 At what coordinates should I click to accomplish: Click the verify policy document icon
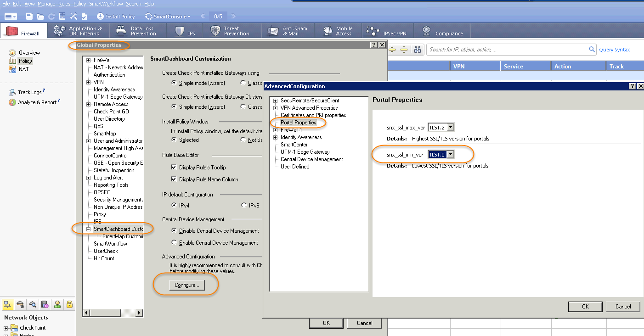coord(85,17)
